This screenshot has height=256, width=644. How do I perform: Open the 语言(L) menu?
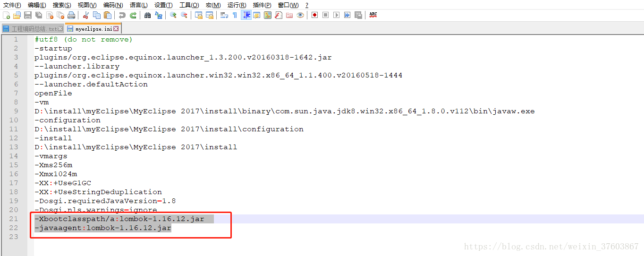coord(138,5)
